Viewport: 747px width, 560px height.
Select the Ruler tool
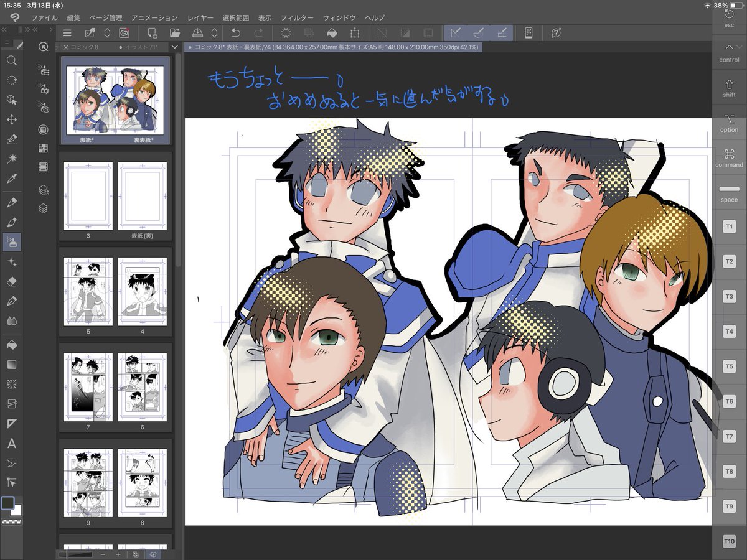click(11, 424)
